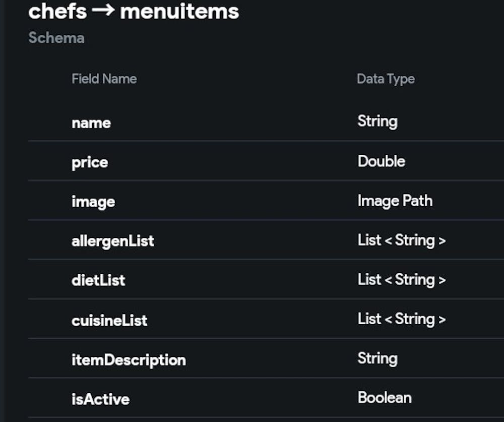
Task: Click dietList's List<String> data type
Action: [x=402, y=279]
